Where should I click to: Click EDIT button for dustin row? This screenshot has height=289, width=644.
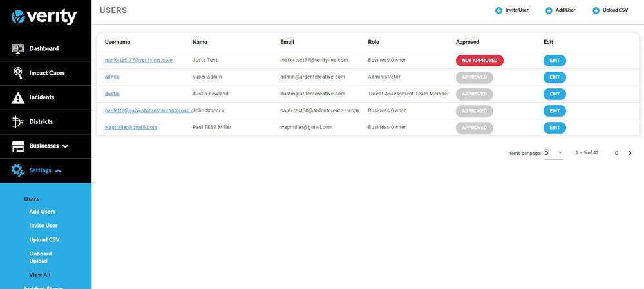click(554, 94)
